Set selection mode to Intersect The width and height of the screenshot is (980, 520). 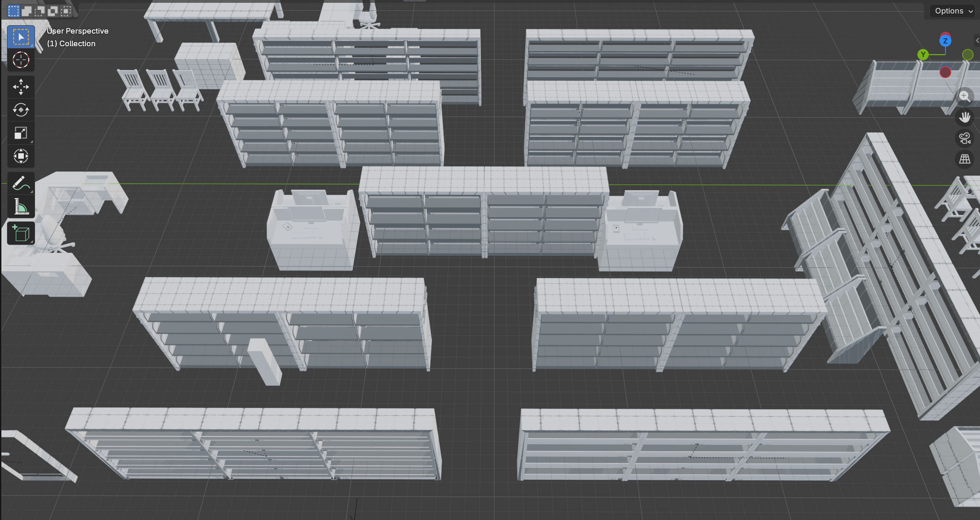(66, 11)
